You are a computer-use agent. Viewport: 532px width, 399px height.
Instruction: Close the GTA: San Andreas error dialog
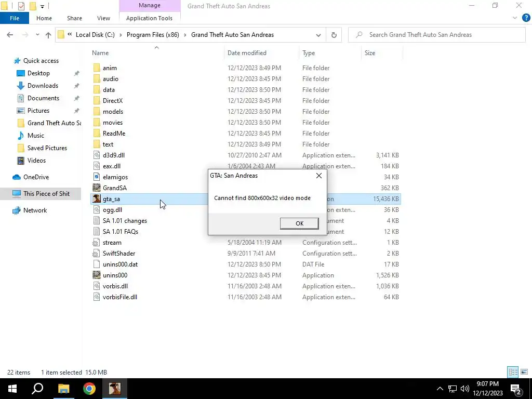[x=318, y=176]
